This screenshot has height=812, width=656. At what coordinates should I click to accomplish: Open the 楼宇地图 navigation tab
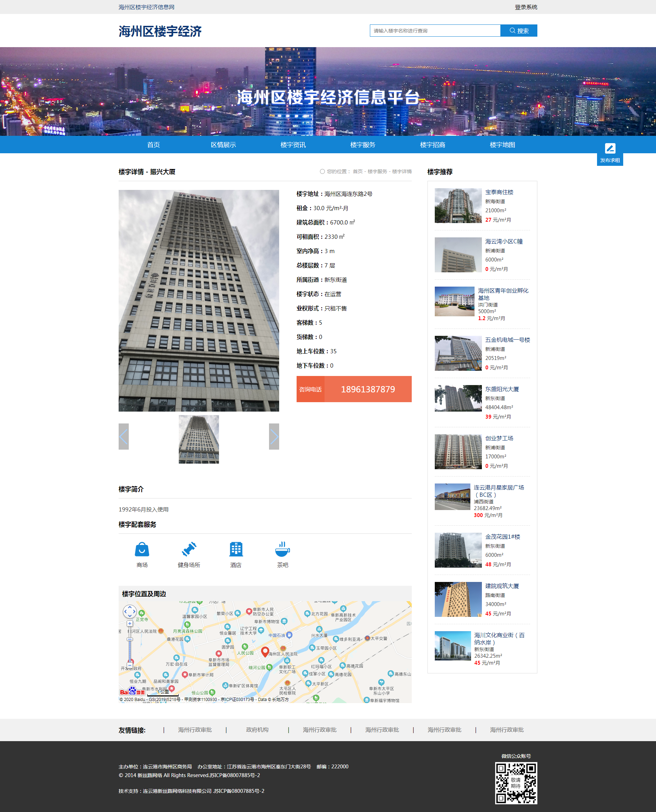click(502, 145)
